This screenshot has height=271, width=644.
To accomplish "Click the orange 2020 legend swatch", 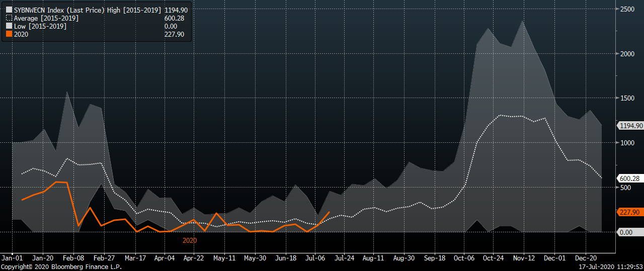I will [x=9, y=34].
